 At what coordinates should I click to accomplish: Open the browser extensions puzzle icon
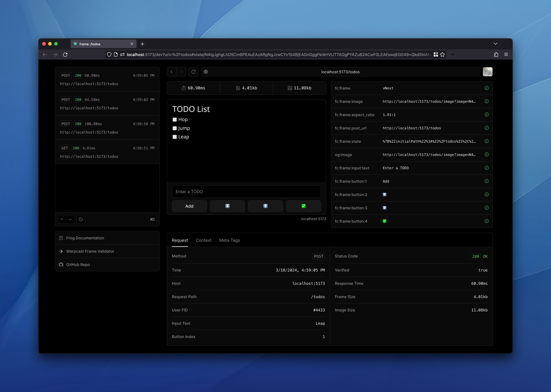[496, 55]
